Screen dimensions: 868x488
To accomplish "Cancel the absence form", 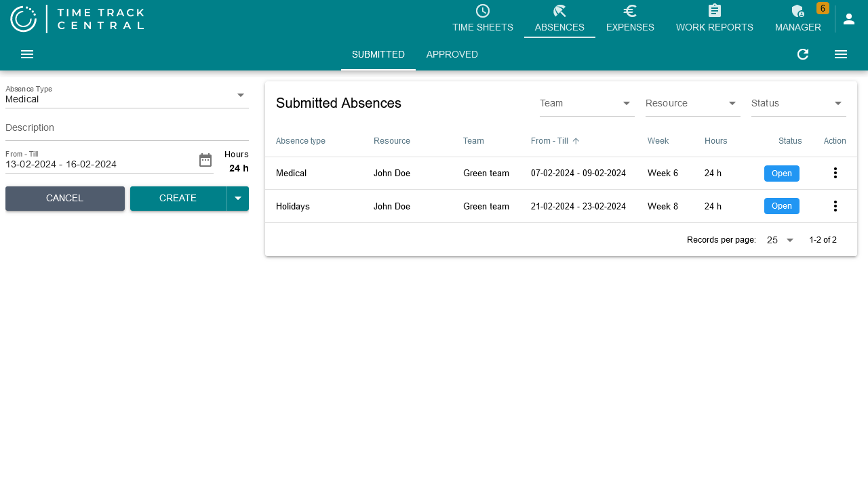I will [65, 199].
